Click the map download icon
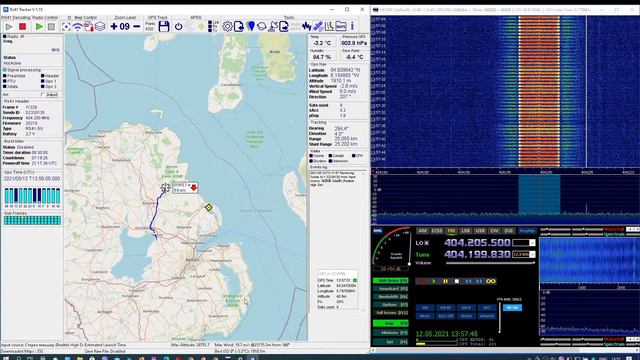This screenshot has height=360, width=640. pyautogui.click(x=89, y=27)
